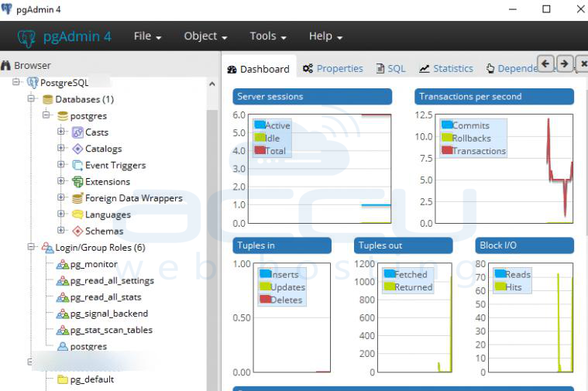
Task: Open the Object menu
Action: [205, 36]
